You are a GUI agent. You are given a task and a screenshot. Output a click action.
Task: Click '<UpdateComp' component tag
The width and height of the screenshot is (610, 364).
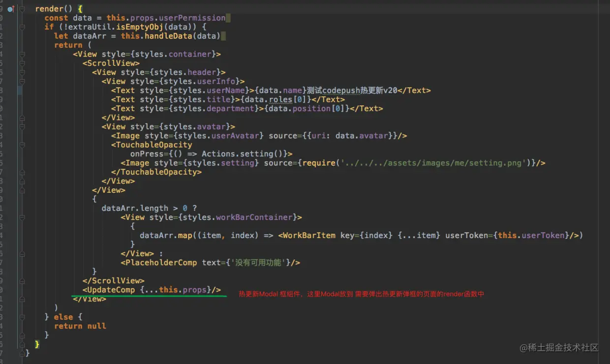pyautogui.click(x=109, y=290)
